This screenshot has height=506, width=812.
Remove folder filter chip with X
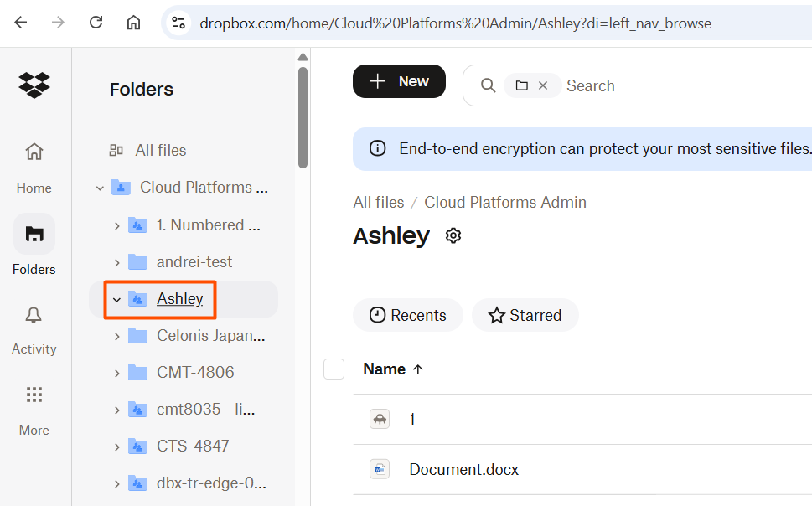(x=543, y=85)
